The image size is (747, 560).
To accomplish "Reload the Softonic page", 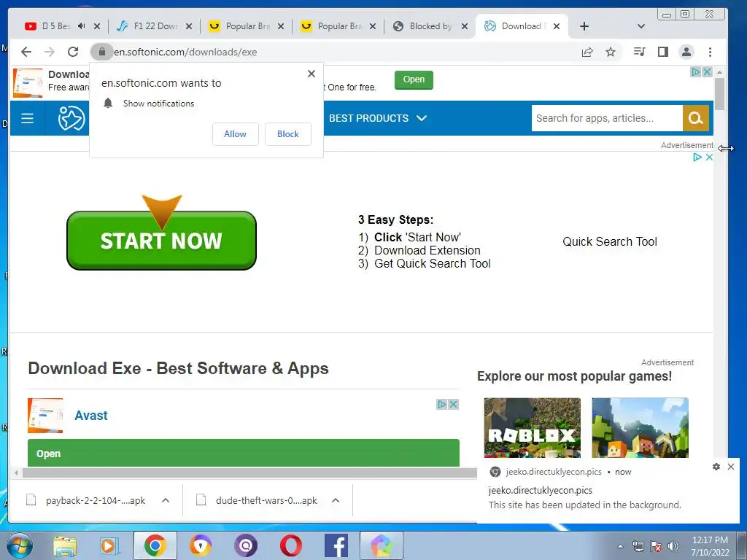I will pyautogui.click(x=73, y=52).
